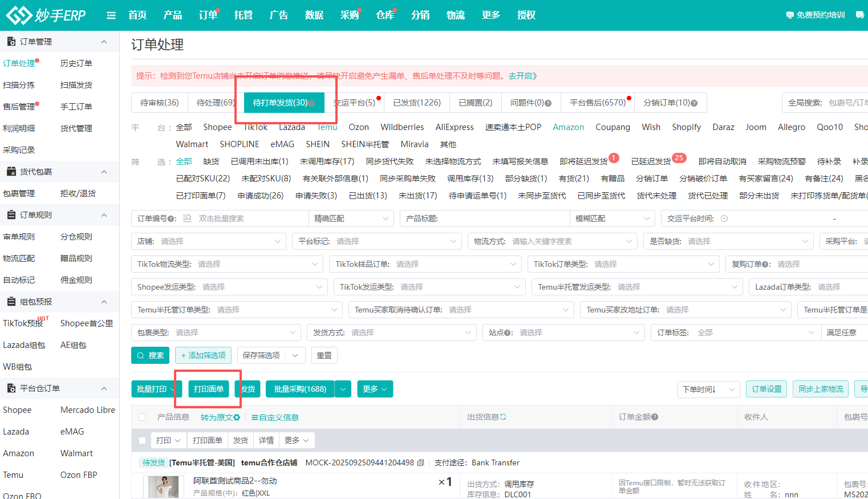This screenshot has width=868, height=499.
Task: Click the 免费预约培训 monitor icon
Action: (x=790, y=15)
